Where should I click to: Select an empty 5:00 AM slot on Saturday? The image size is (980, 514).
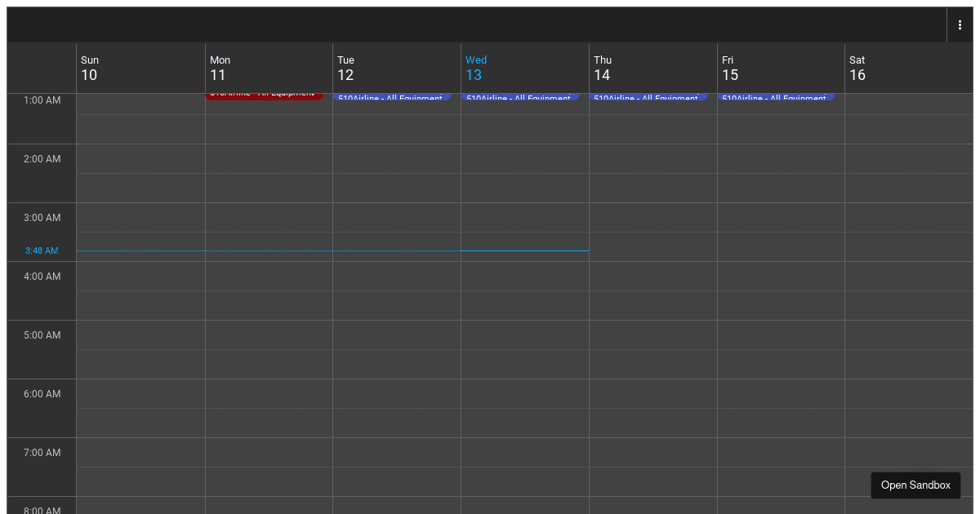[908, 351]
